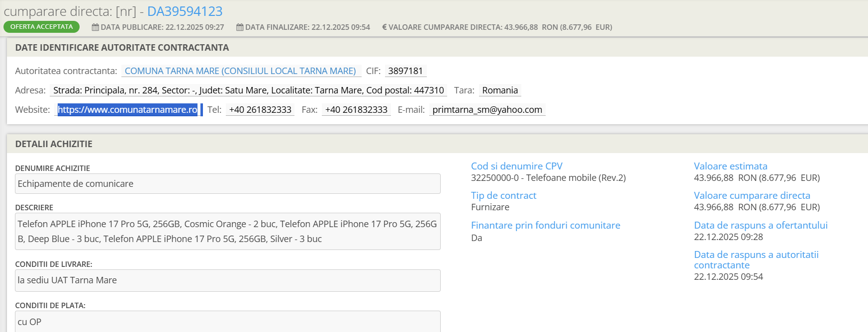Click the calendar icon beside DATA FINALIZARE
This screenshot has width=868, height=332.
pos(240,27)
